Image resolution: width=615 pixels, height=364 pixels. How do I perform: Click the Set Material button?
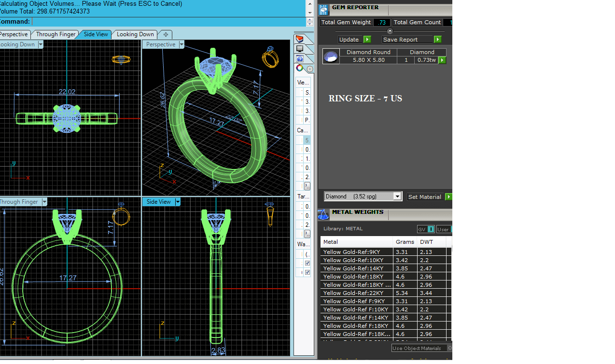(x=424, y=197)
